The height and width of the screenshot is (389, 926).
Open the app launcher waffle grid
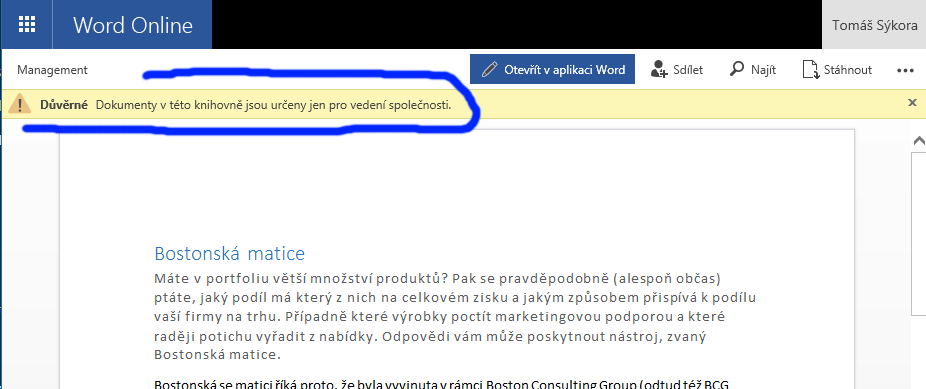coord(27,24)
